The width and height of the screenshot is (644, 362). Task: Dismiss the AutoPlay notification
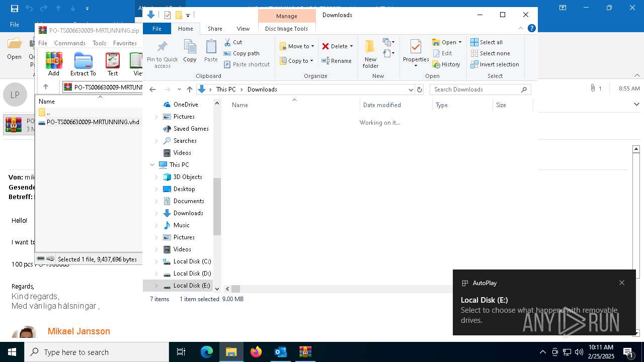(x=622, y=283)
